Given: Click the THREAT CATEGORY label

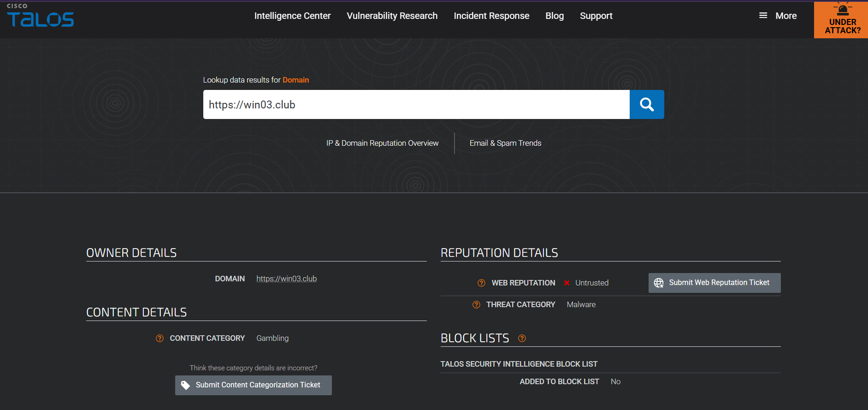Looking at the screenshot, I should (520, 305).
